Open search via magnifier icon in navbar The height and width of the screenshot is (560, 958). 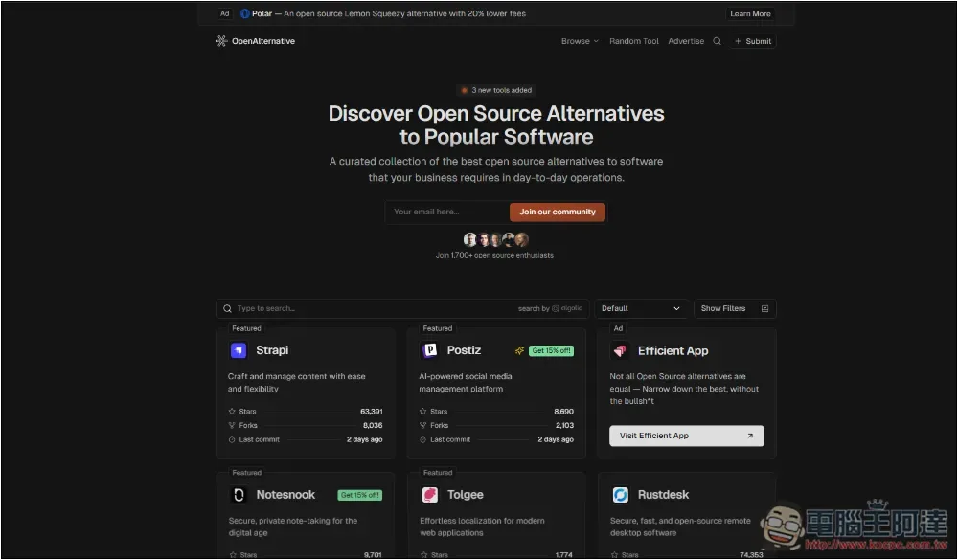pos(717,41)
